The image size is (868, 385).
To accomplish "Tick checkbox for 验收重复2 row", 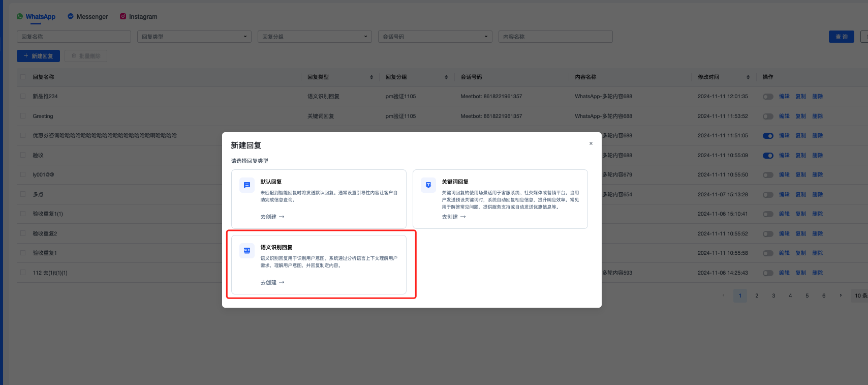I will [x=23, y=233].
